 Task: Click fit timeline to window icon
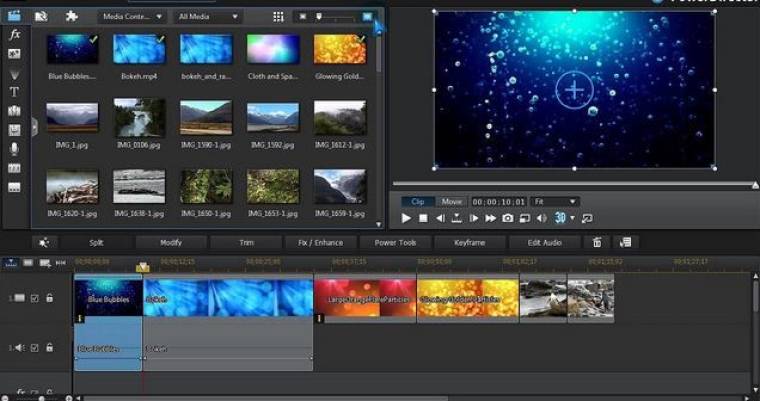(x=61, y=263)
